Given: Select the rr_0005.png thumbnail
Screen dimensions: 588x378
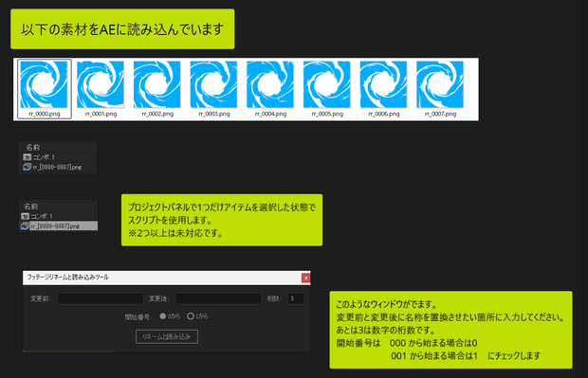Looking at the screenshot, I should [x=327, y=84].
